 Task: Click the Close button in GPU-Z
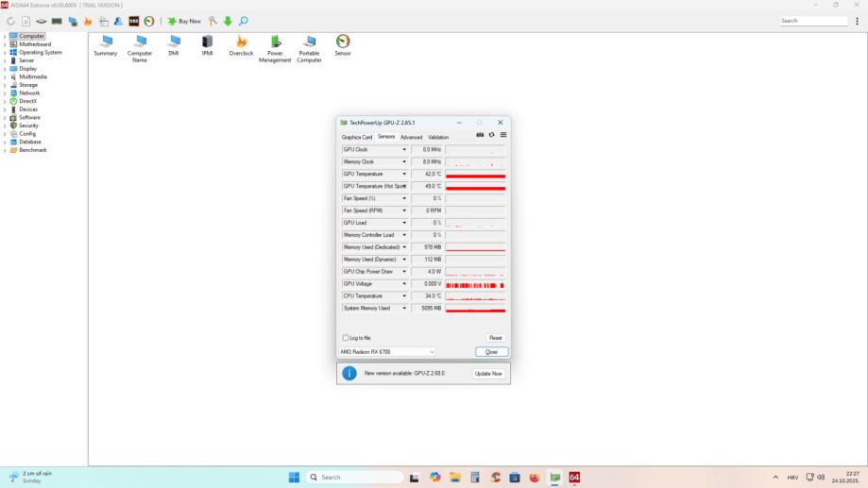[491, 352]
